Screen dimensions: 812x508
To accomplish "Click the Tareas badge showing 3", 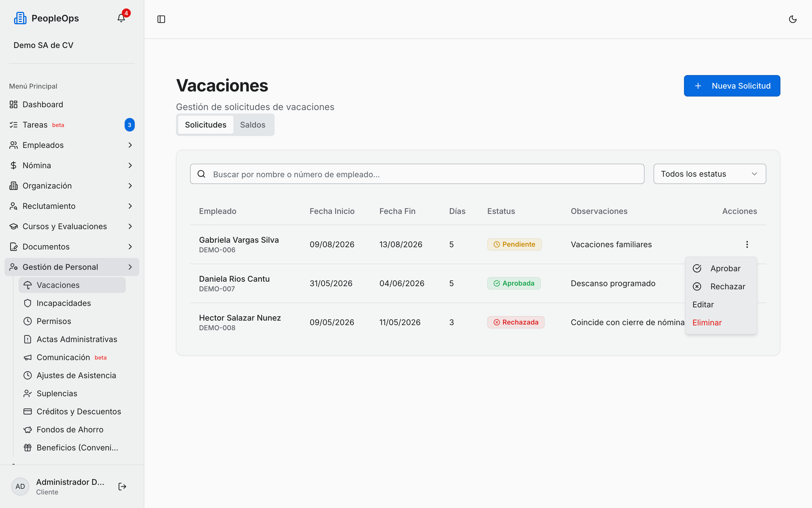I will point(129,125).
